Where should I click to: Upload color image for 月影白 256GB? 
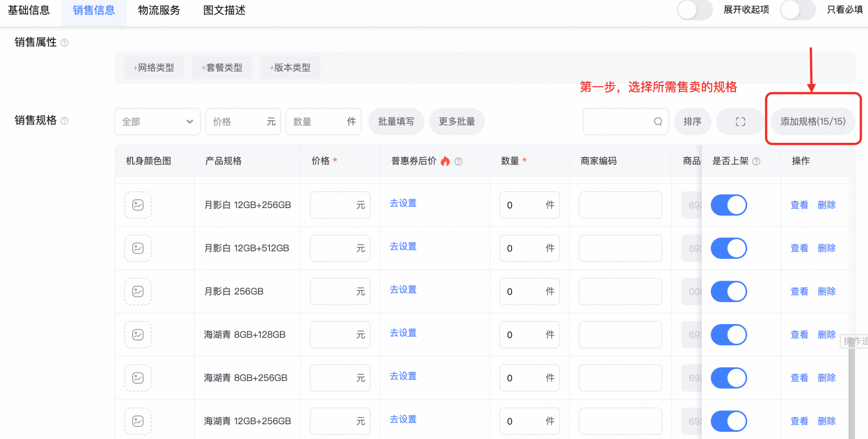(x=138, y=292)
